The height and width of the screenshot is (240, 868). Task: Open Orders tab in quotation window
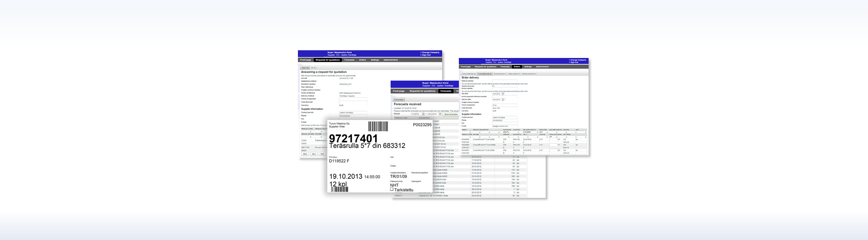[x=363, y=60]
